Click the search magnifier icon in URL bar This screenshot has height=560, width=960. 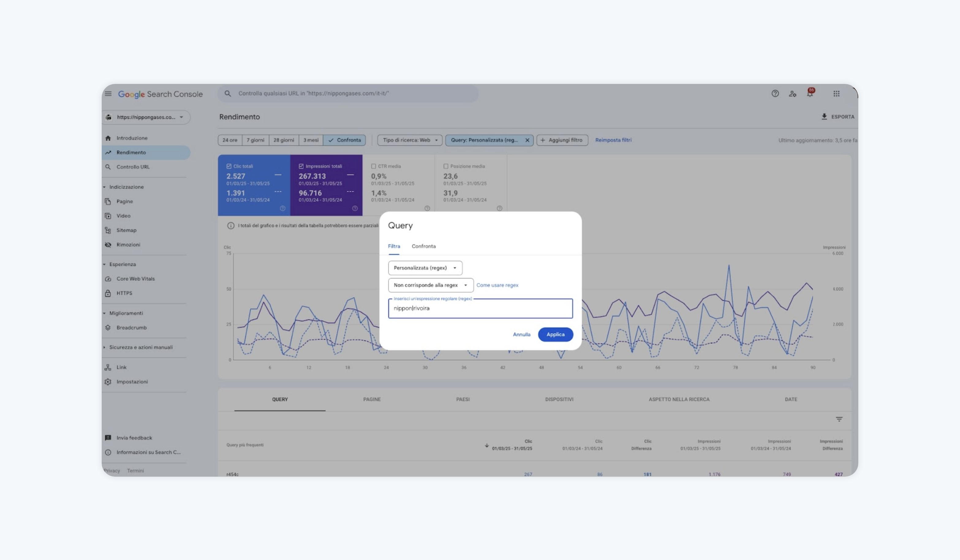[x=228, y=94]
